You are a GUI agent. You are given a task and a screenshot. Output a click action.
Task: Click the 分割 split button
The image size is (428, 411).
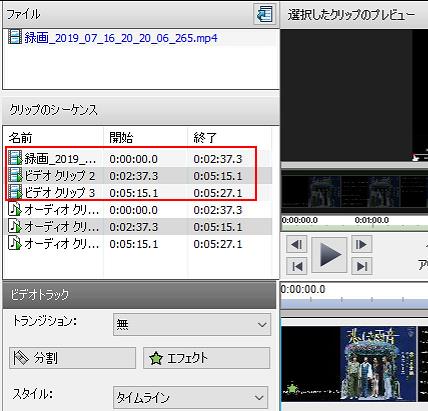point(72,358)
